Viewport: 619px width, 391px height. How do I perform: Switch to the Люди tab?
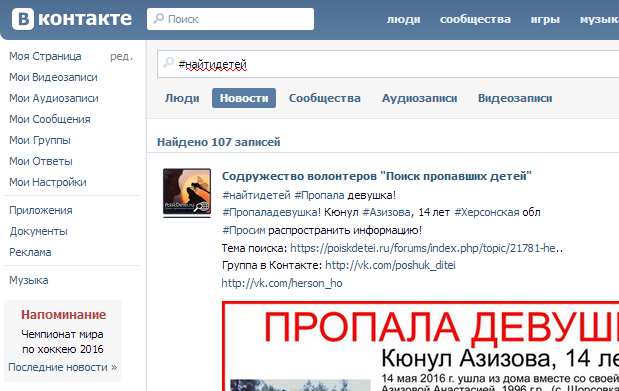click(x=182, y=98)
